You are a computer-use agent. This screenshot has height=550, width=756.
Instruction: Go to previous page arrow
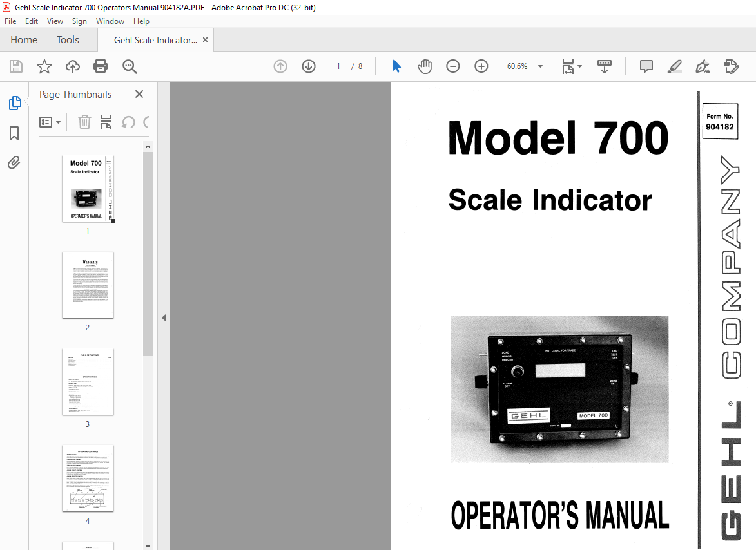pyautogui.click(x=280, y=66)
